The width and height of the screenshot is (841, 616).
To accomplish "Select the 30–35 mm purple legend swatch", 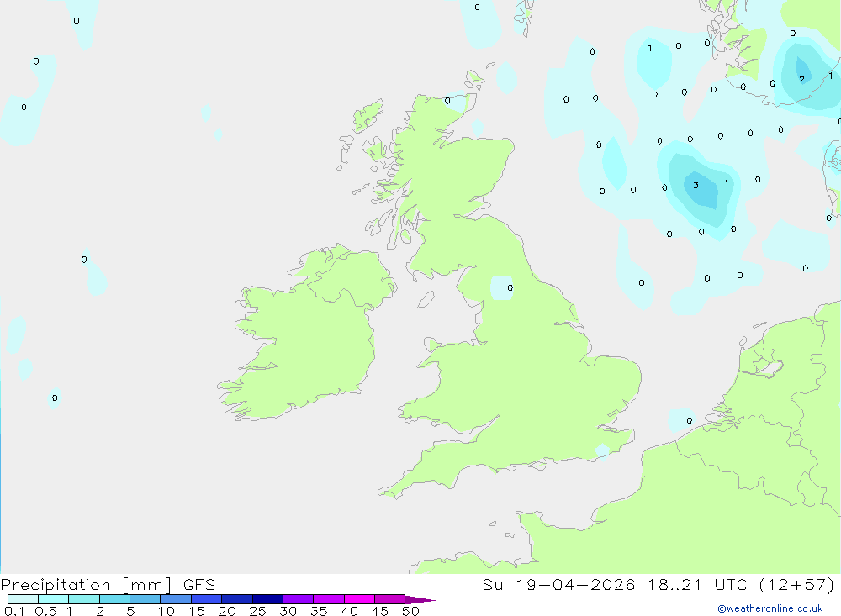I will [299, 599].
